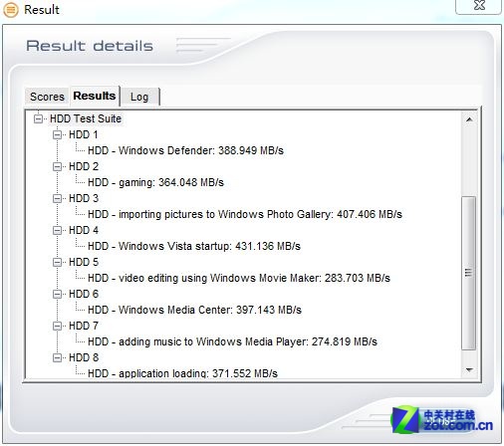This screenshot has height=446, width=504.
Task: Collapse the HDD 5 tree node
Action: click(x=58, y=262)
